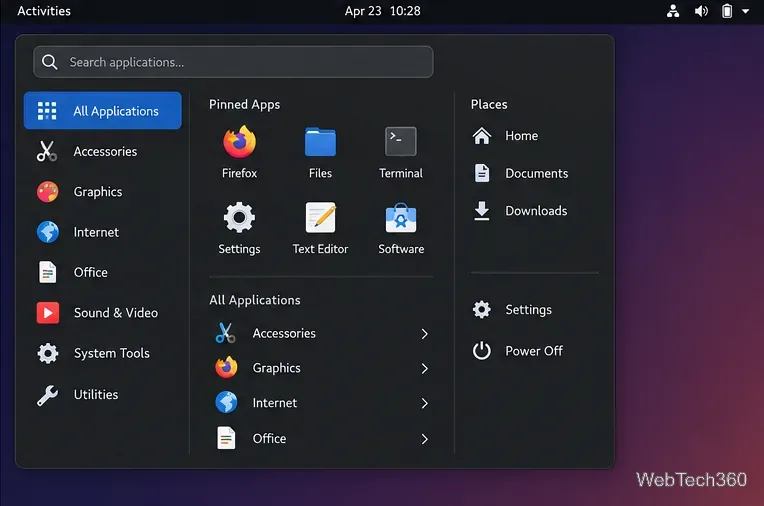Open the clock showing Apr 23 10:28
764x506 pixels.
[x=382, y=11]
